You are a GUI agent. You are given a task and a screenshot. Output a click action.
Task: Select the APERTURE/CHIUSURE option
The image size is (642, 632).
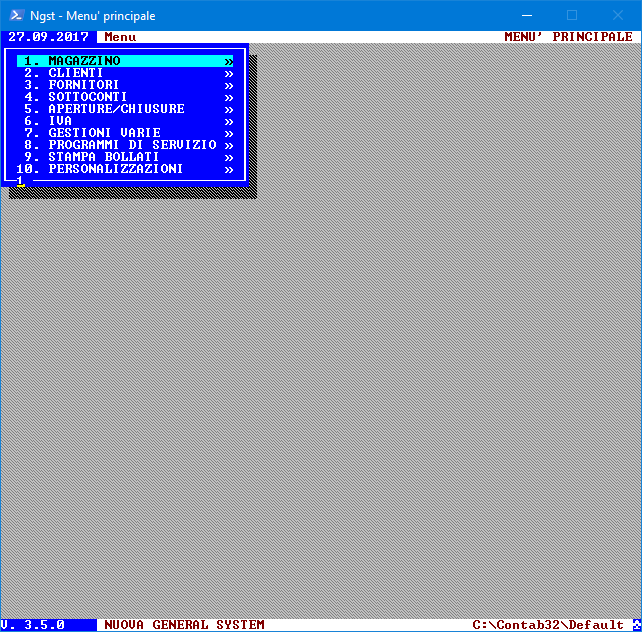tap(116, 109)
